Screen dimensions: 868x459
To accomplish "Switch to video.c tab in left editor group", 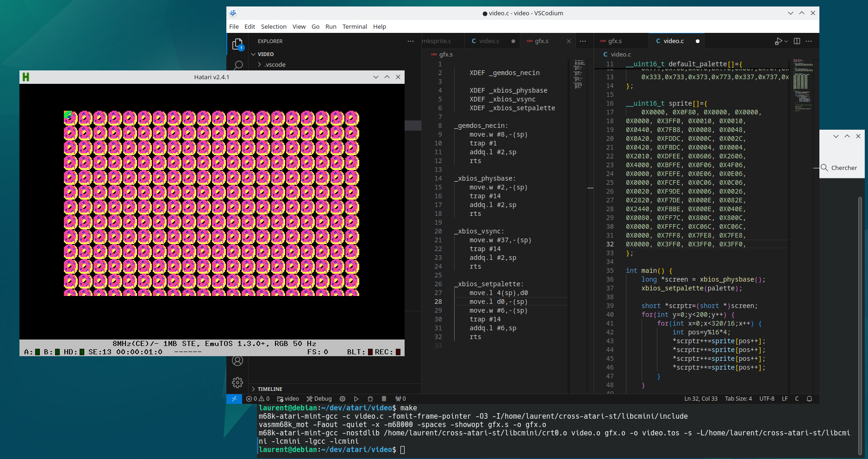I will [490, 41].
